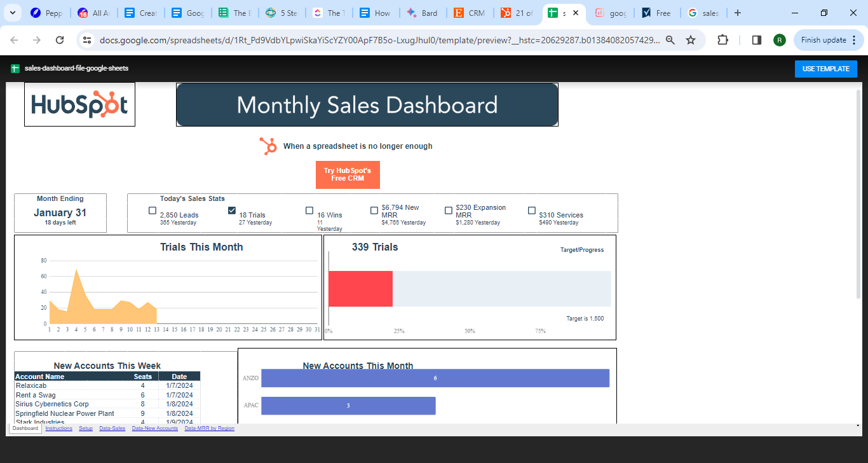Tick the $310 Services checkbox
The width and height of the screenshot is (868, 463).
[532, 211]
